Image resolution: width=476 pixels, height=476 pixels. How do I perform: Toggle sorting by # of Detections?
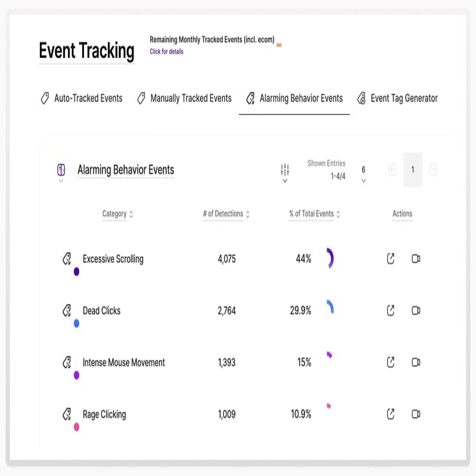coord(248,213)
